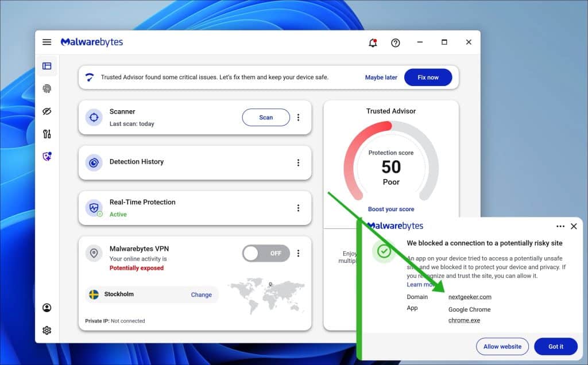Open Trusted Advisor from the purple sidebar icon
This screenshot has width=588, height=365.
47,156
